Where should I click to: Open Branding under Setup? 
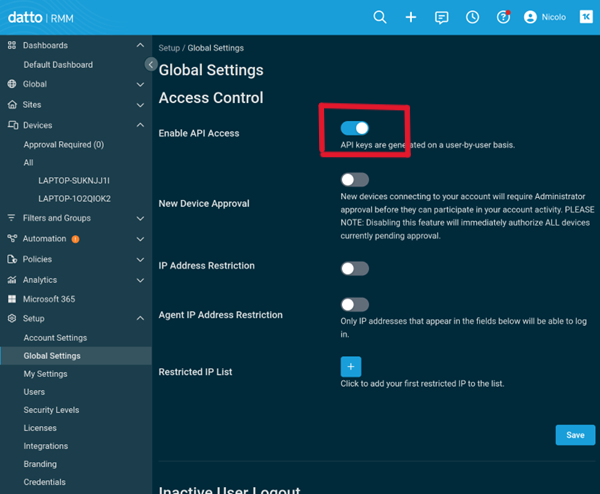[40, 464]
